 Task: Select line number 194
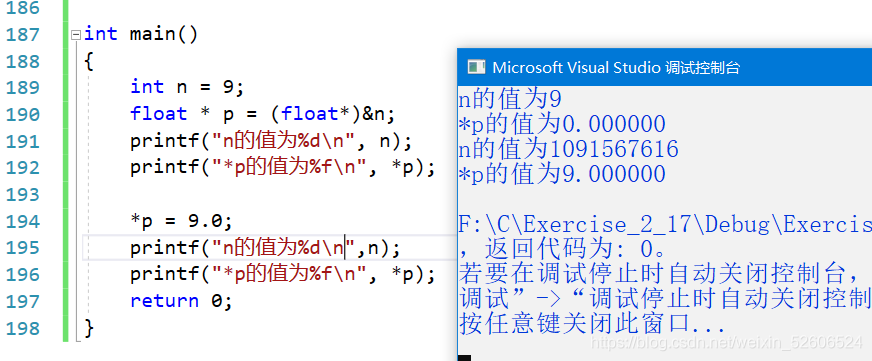click(22, 221)
